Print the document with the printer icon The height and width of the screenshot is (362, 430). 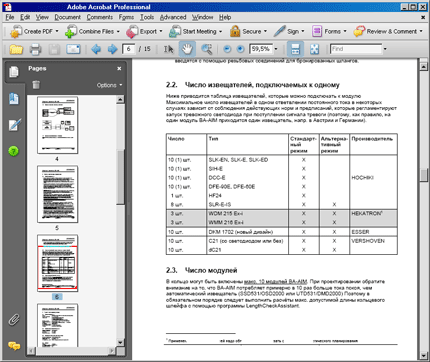click(x=35, y=49)
